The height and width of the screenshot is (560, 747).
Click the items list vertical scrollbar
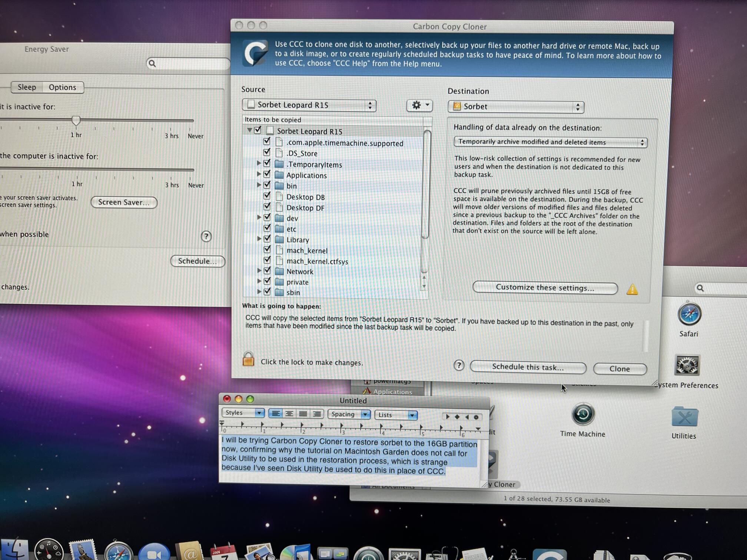[426, 184]
